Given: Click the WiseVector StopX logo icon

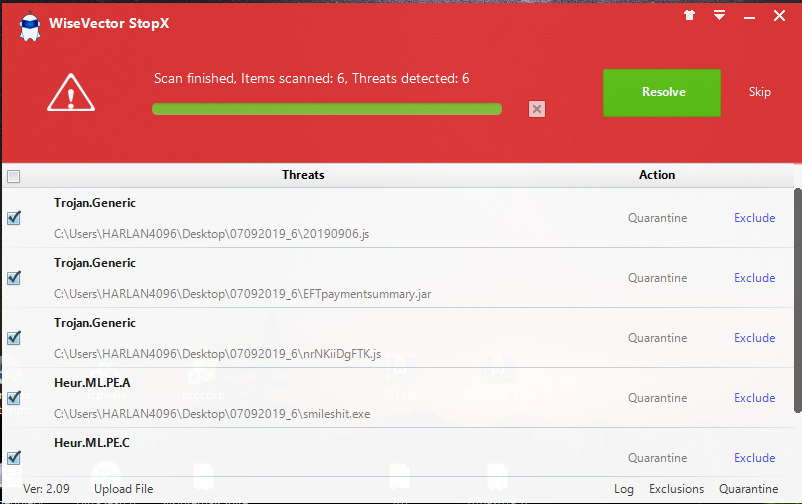Looking at the screenshot, I should pos(30,26).
